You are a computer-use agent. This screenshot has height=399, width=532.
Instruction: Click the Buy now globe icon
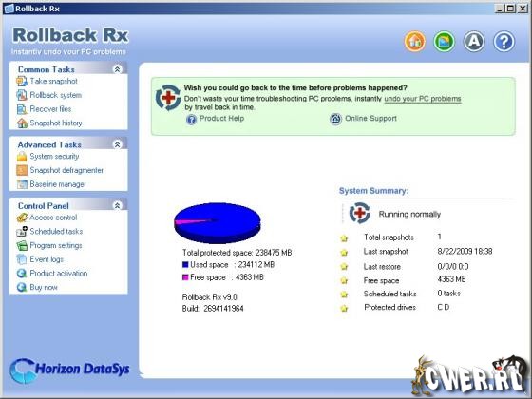pyautogui.click(x=22, y=287)
